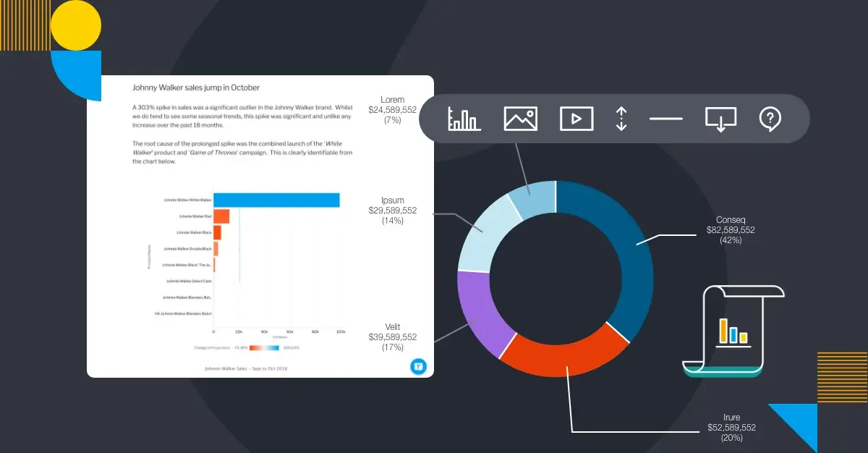The width and height of the screenshot is (868, 453).
Task: Click the blue Yellowfin badge on report card
Action: tap(418, 366)
